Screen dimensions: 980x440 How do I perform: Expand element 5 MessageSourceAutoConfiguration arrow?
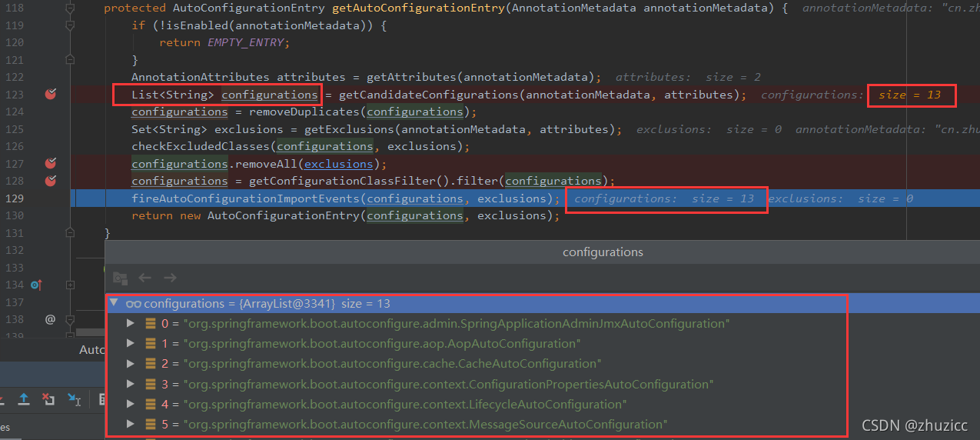[131, 424]
